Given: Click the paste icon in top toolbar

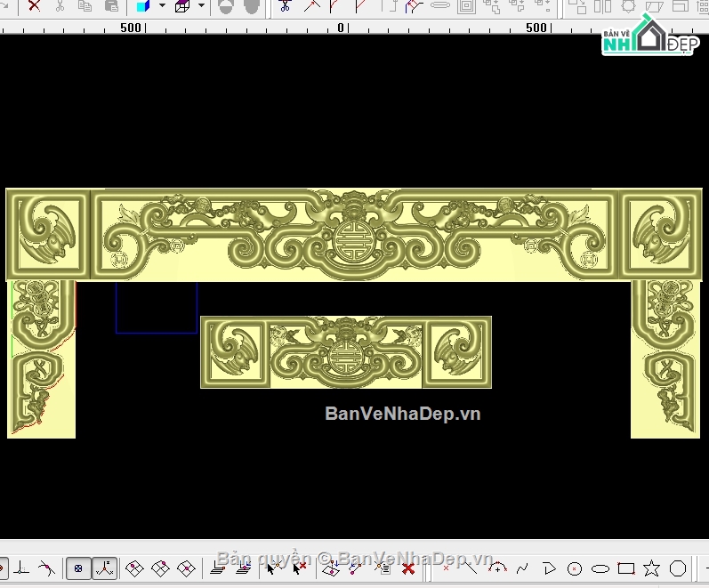Looking at the screenshot, I should tap(111, 6).
